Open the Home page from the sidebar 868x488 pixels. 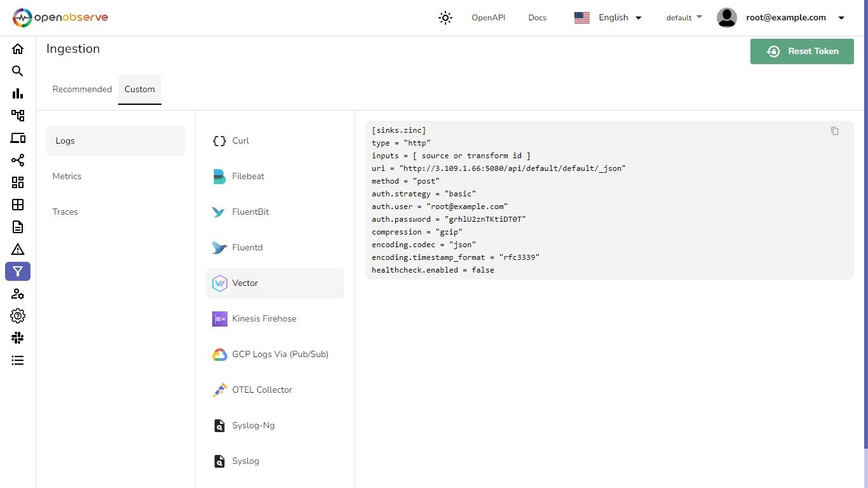[17, 49]
